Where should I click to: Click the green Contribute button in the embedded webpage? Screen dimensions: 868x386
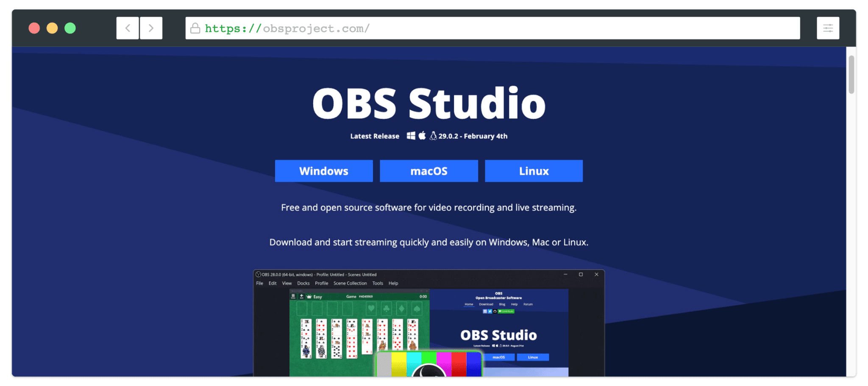(x=506, y=311)
